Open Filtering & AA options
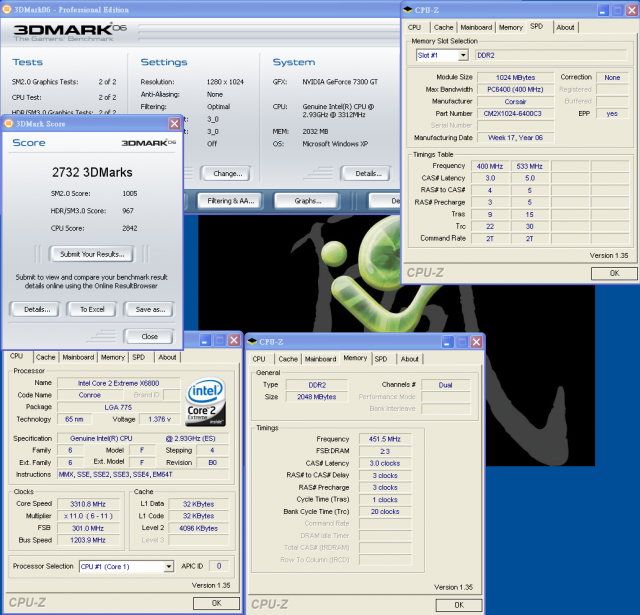640x615 pixels. point(230,201)
